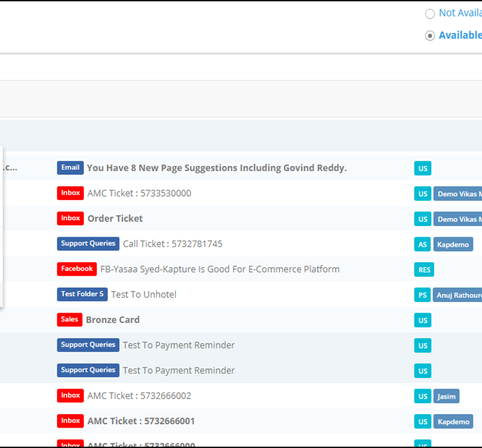The image size is (482, 448).
Task: Click the Test Folder 5 tag
Action: tap(82, 294)
